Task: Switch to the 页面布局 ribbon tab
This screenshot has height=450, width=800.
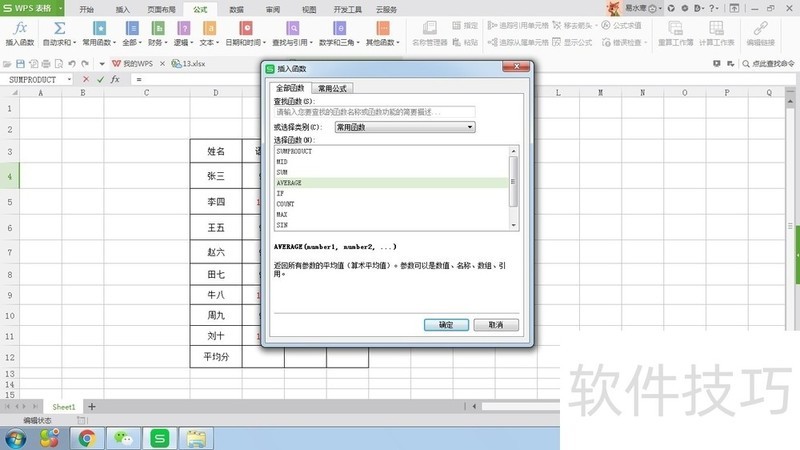Action: (161, 9)
